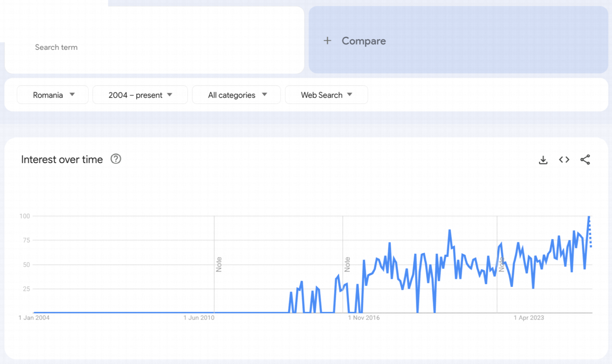This screenshot has width=612, height=364.
Task: Open the 2004 – present time range dropdown
Action: point(140,95)
